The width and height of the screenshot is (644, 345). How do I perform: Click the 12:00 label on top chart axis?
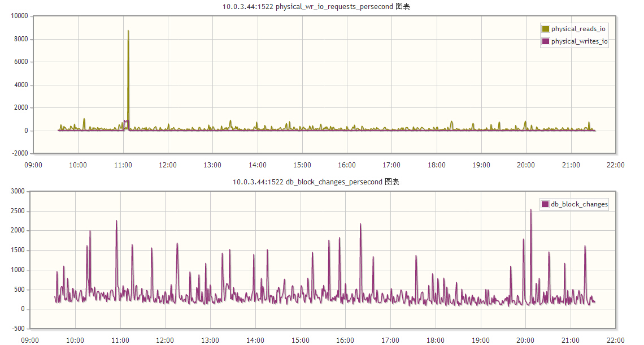pyautogui.click(x=168, y=165)
